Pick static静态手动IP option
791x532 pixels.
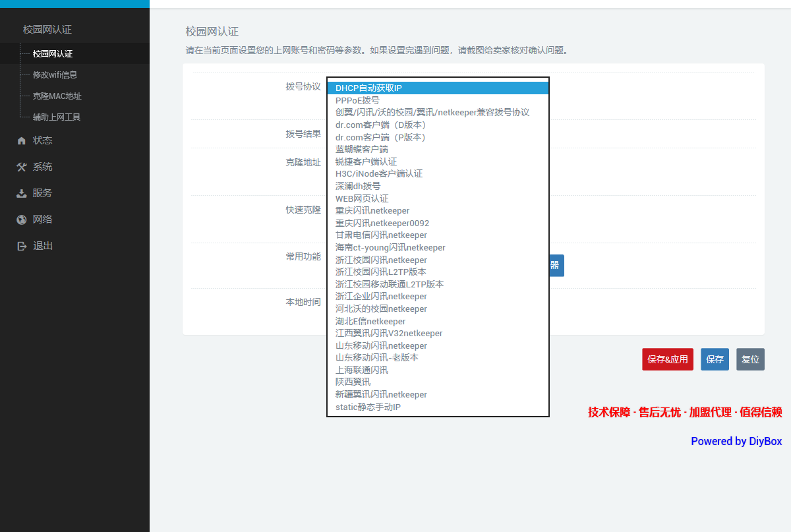click(x=438, y=407)
